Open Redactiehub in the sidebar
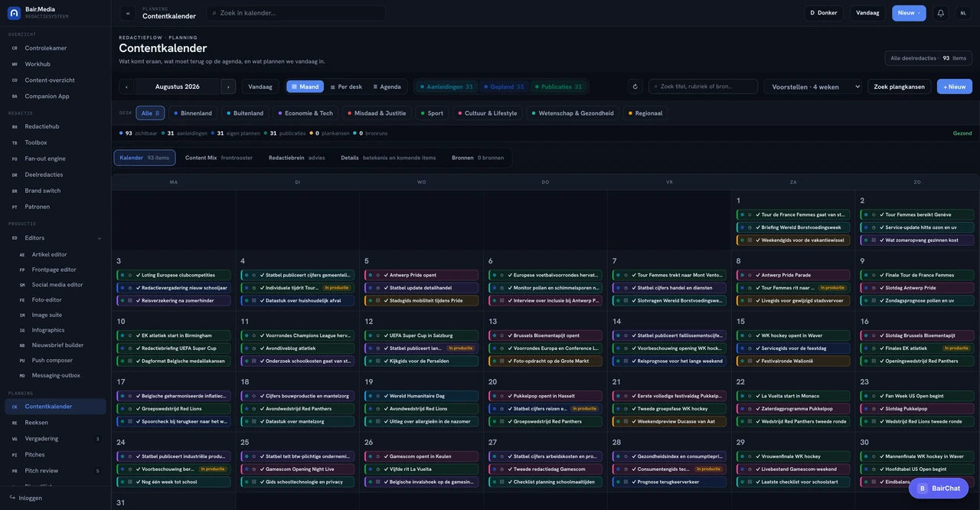The width and height of the screenshot is (980, 510). point(55,126)
